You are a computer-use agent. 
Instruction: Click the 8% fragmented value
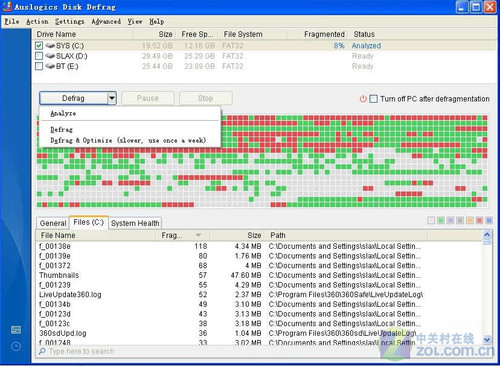(x=339, y=46)
